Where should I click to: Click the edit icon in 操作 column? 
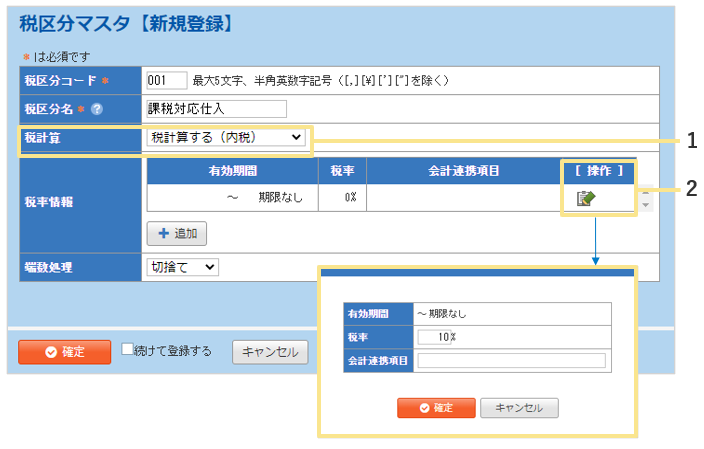click(586, 198)
